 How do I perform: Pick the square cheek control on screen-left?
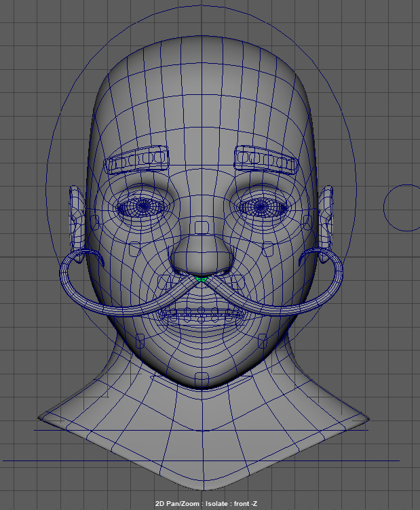point(135,247)
